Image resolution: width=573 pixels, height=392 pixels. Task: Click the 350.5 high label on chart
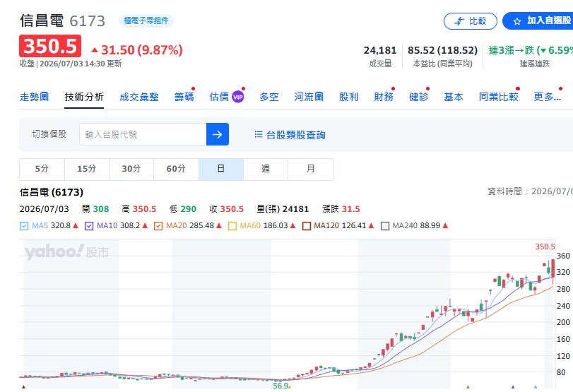pos(545,247)
